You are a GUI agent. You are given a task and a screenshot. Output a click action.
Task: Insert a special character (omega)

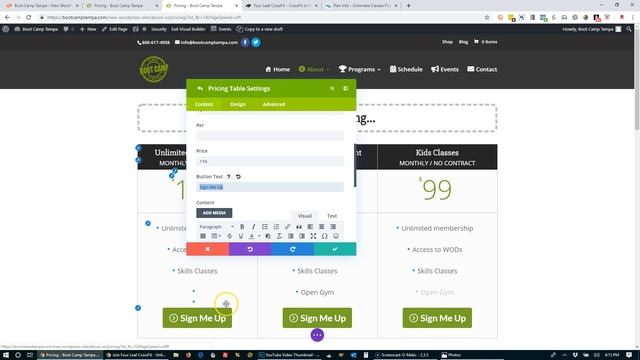(324, 236)
